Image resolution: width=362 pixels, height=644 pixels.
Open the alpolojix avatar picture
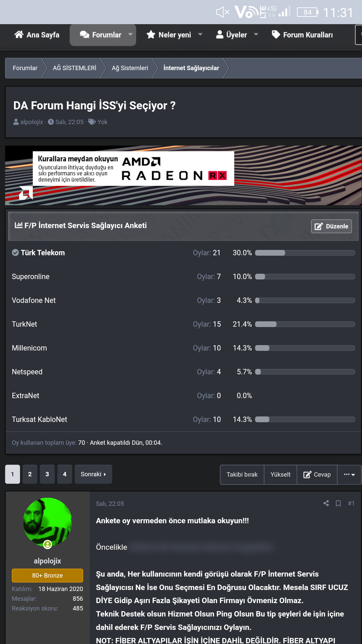tap(47, 522)
